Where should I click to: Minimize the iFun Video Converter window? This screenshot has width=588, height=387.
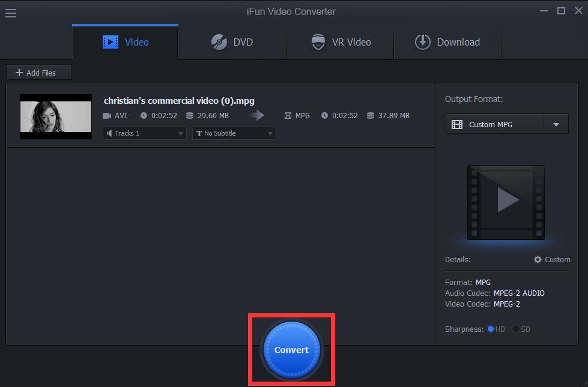(544, 11)
